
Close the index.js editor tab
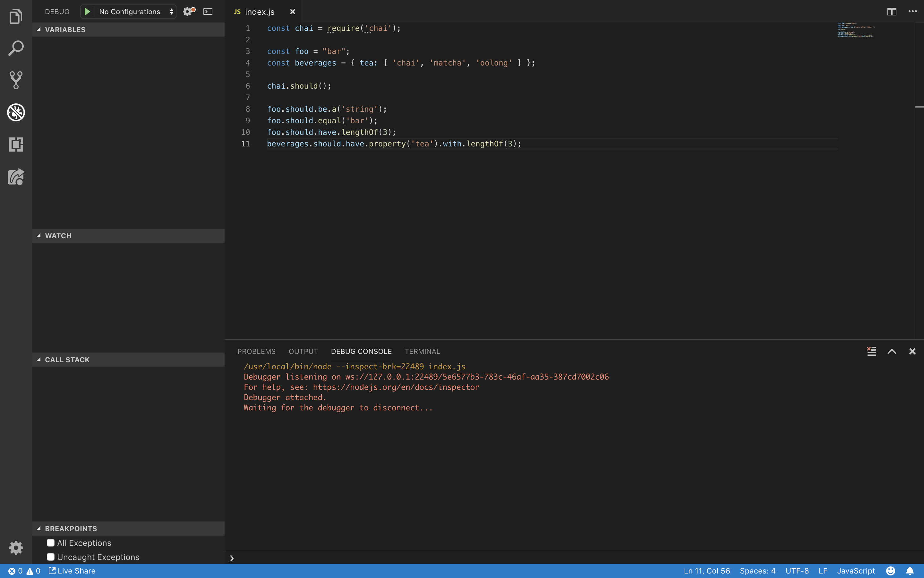[293, 12]
